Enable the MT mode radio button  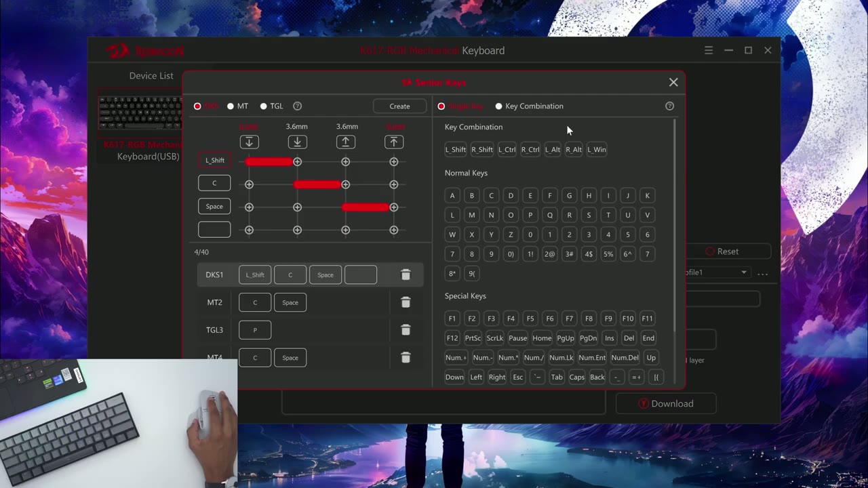click(x=231, y=106)
